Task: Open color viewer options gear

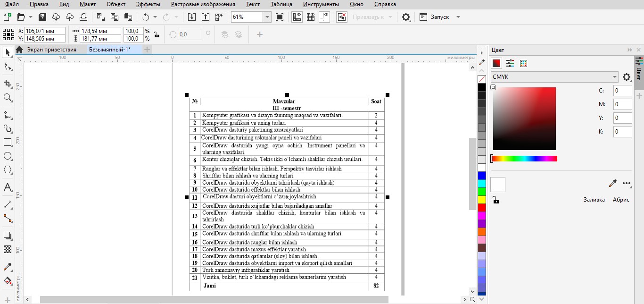Action: [627, 77]
